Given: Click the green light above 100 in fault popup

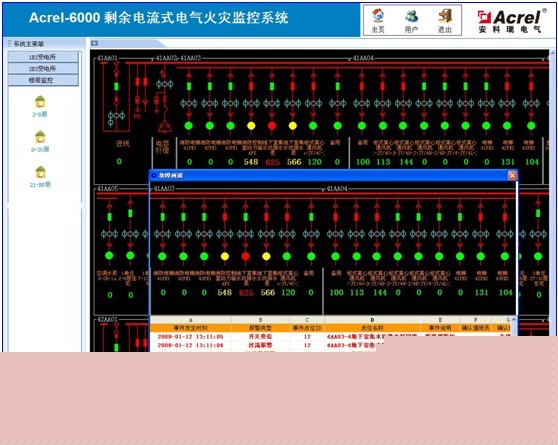Looking at the screenshot, I should click(335, 256).
